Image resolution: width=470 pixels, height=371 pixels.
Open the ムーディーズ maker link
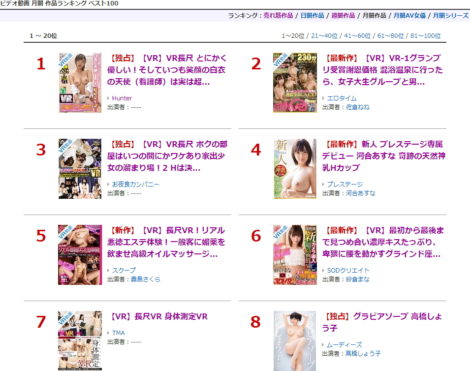pyautogui.click(x=344, y=344)
